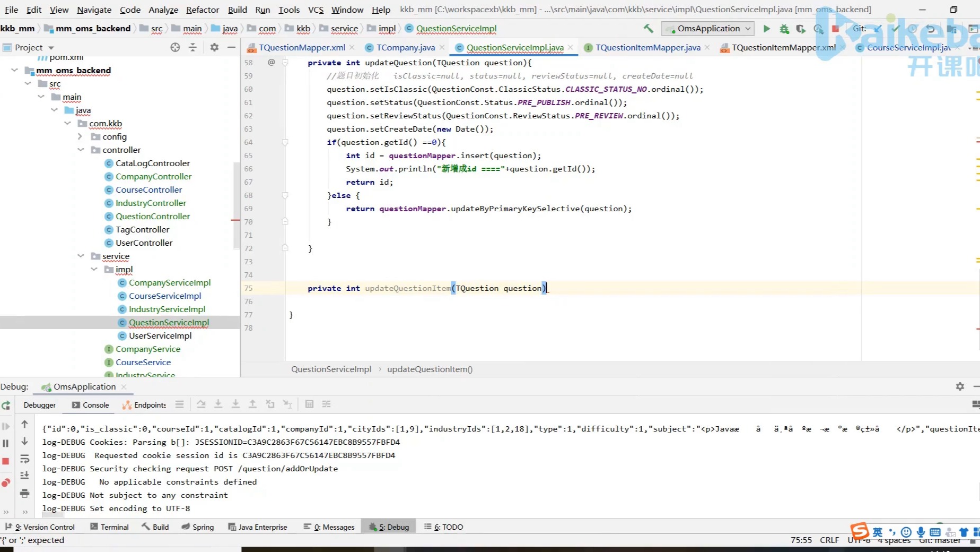980x552 pixels.
Task: Open Version Control tool window
Action: coord(40,527)
